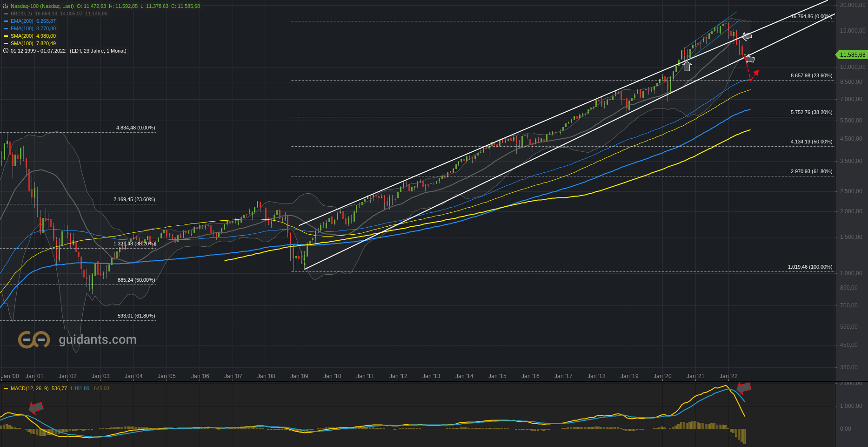
Task: Select the Nasdaq-100 (Nasdaq, Last) title
Action: 42,6
